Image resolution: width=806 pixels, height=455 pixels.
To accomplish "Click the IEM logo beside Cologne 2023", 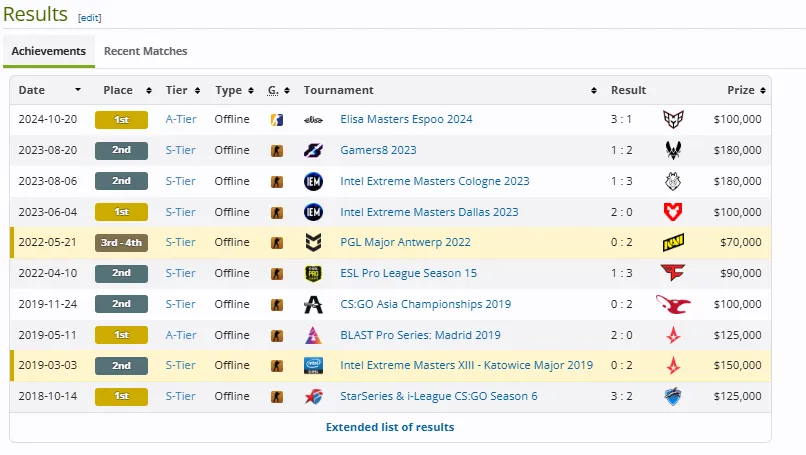I will click(313, 181).
